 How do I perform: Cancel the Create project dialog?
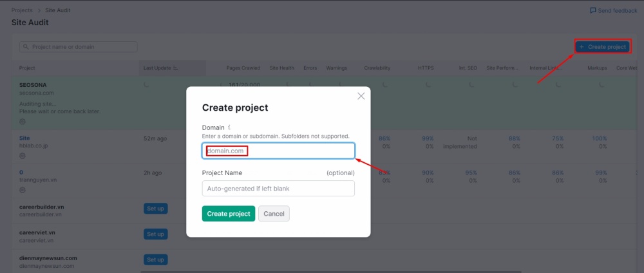click(x=274, y=214)
